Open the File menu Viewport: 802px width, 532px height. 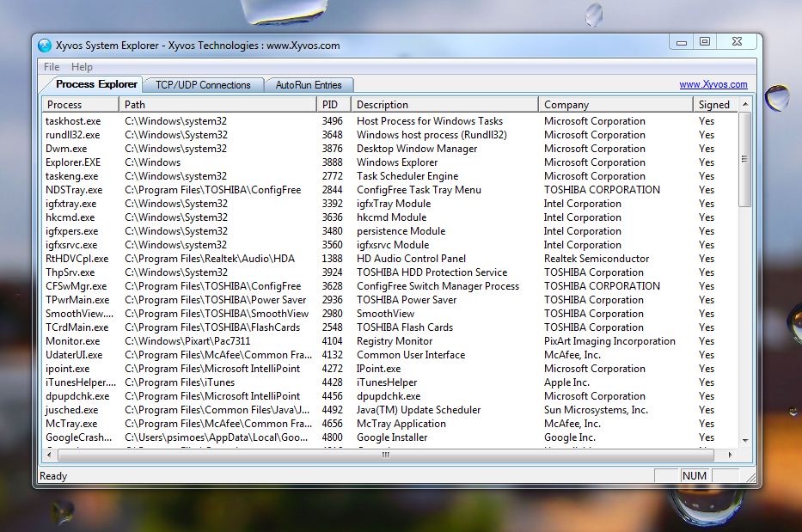(x=52, y=67)
